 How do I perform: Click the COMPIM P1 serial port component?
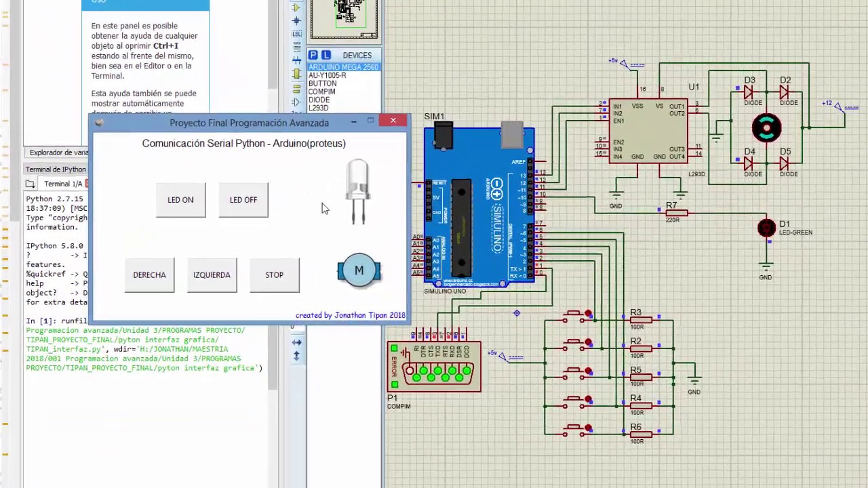click(434, 367)
